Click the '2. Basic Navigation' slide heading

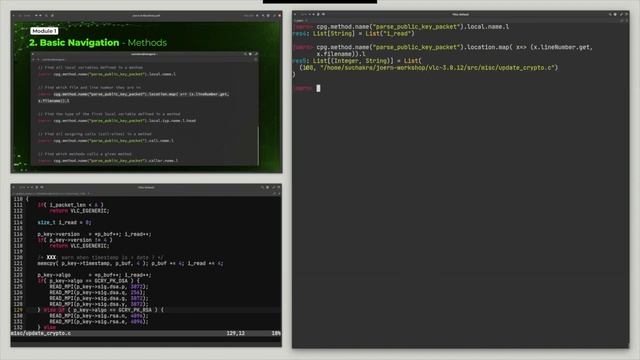click(x=74, y=42)
